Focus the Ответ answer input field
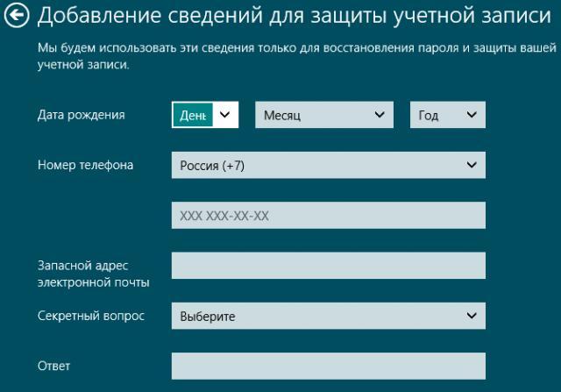The image size is (561, 392). click(328, 366)
